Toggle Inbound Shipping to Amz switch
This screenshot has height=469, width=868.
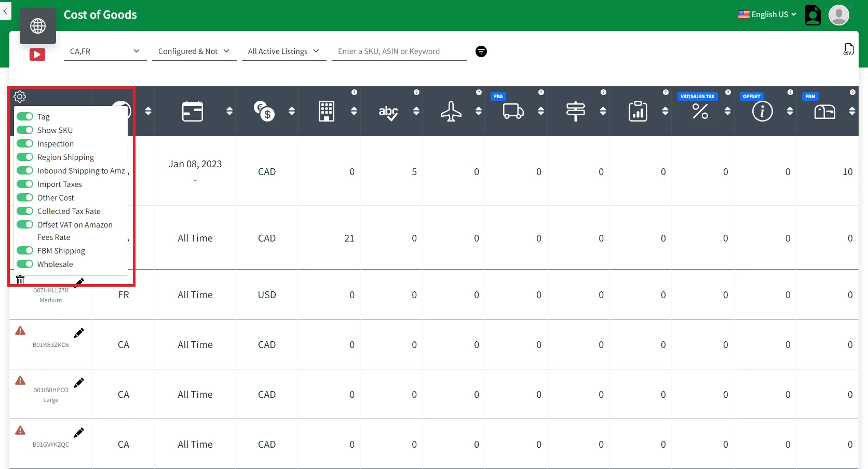pyautogui.click(x=25, y=170)
